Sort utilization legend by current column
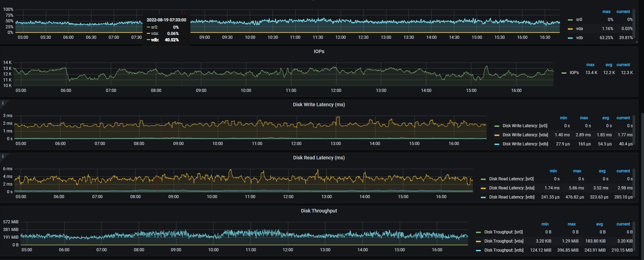 coord(623,12)
